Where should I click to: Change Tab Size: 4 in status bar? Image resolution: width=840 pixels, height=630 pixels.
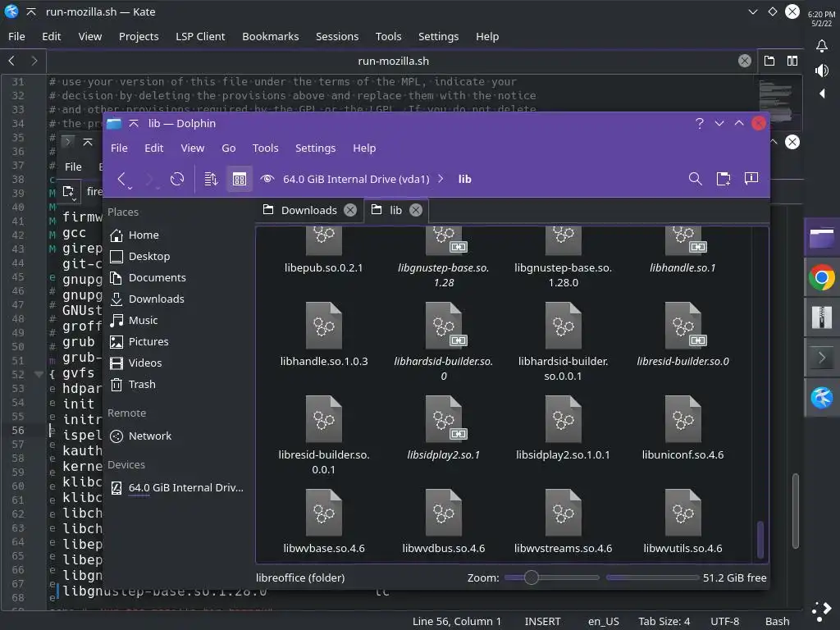coord(664,622)
